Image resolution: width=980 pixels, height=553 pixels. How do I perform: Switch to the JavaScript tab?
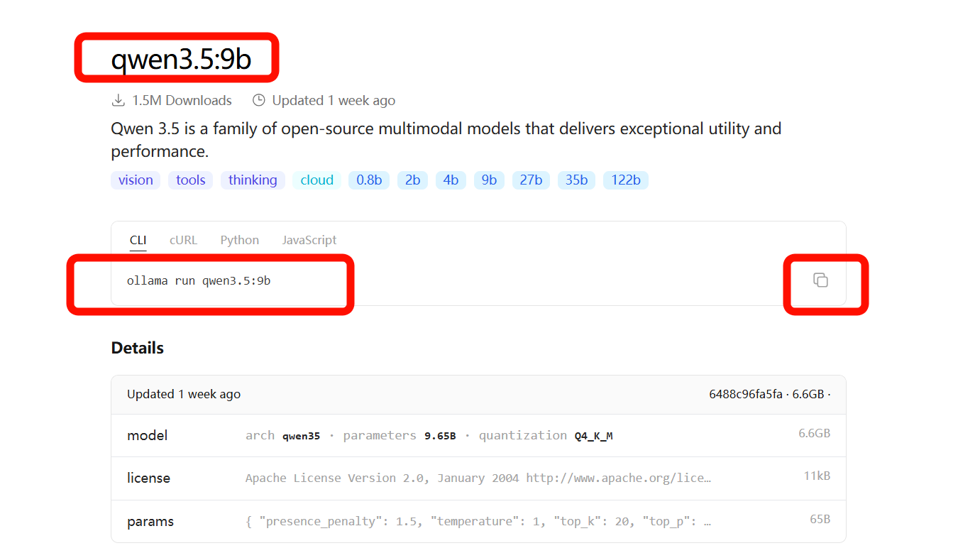point(309,240)
